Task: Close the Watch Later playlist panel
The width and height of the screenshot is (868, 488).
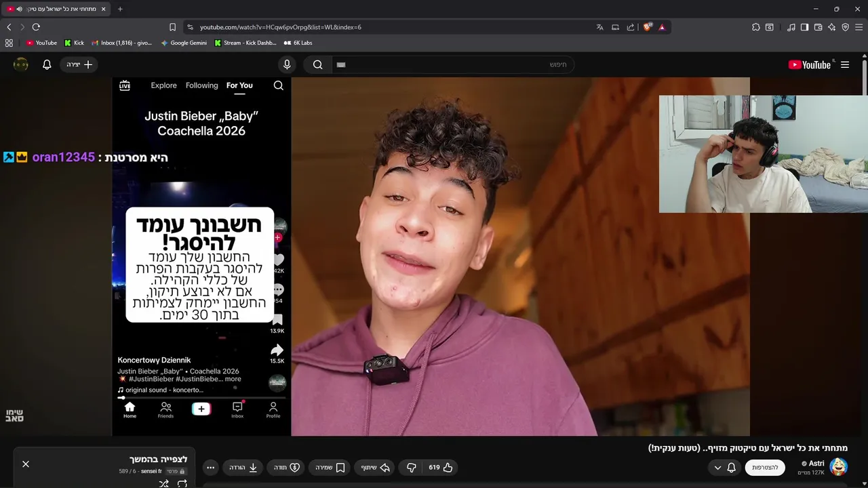Action: [x=26, y=464]
